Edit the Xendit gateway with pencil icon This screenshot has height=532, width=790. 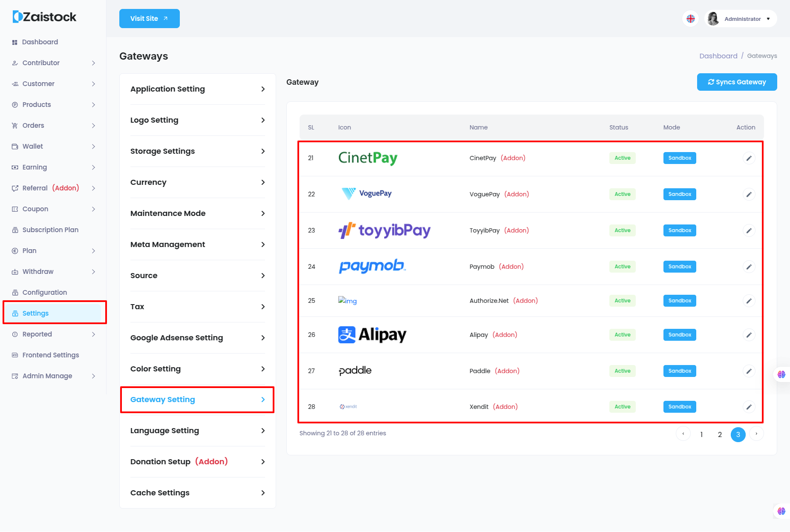(749, 407)
